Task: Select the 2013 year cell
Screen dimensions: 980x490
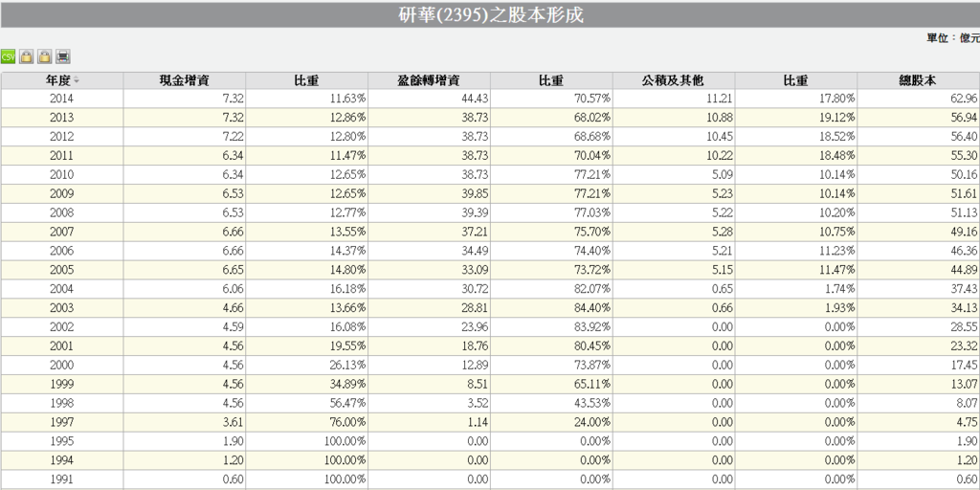Action: [x=62, y=118]
